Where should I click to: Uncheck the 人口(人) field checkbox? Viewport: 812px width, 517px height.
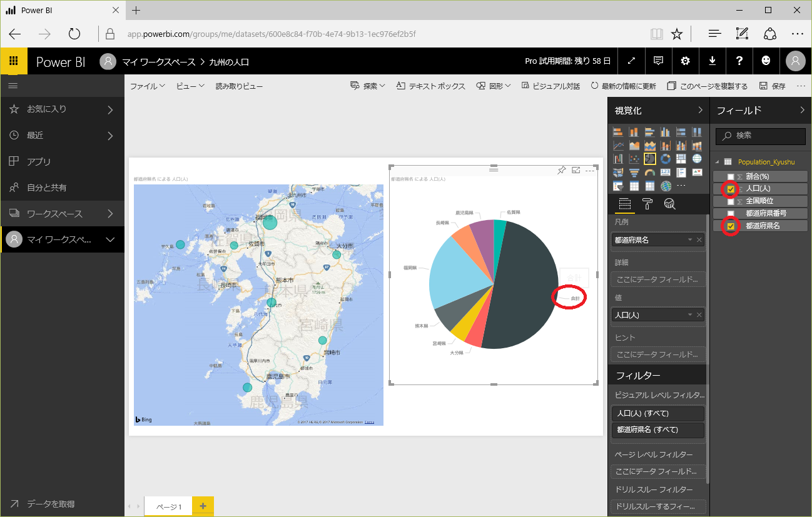click(731, 189)
